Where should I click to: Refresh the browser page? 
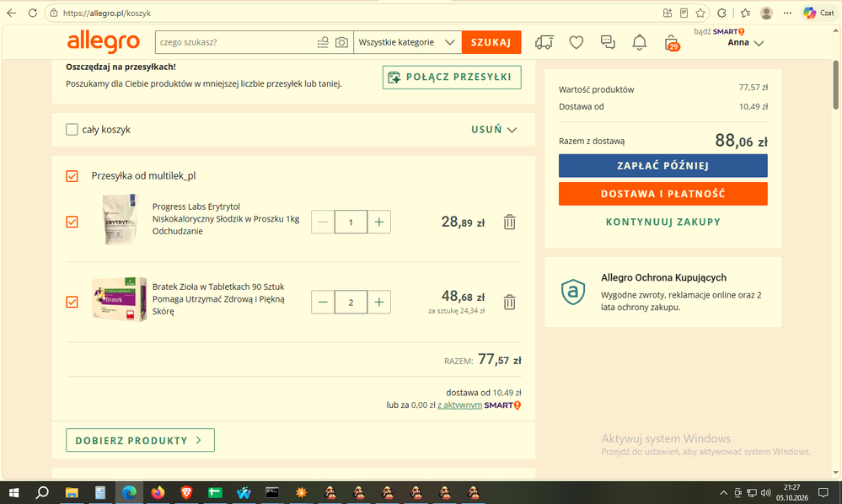[33, 13]
